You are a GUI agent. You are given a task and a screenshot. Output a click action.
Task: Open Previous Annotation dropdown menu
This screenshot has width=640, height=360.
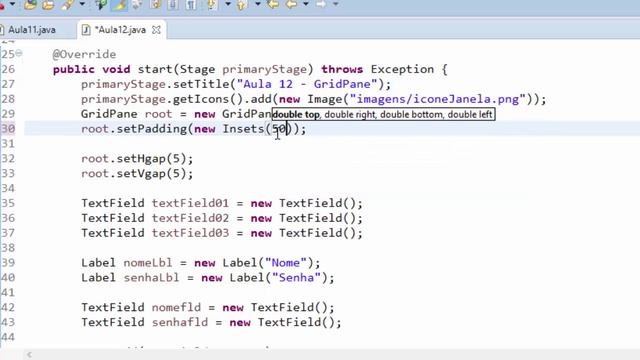point(258,4)
